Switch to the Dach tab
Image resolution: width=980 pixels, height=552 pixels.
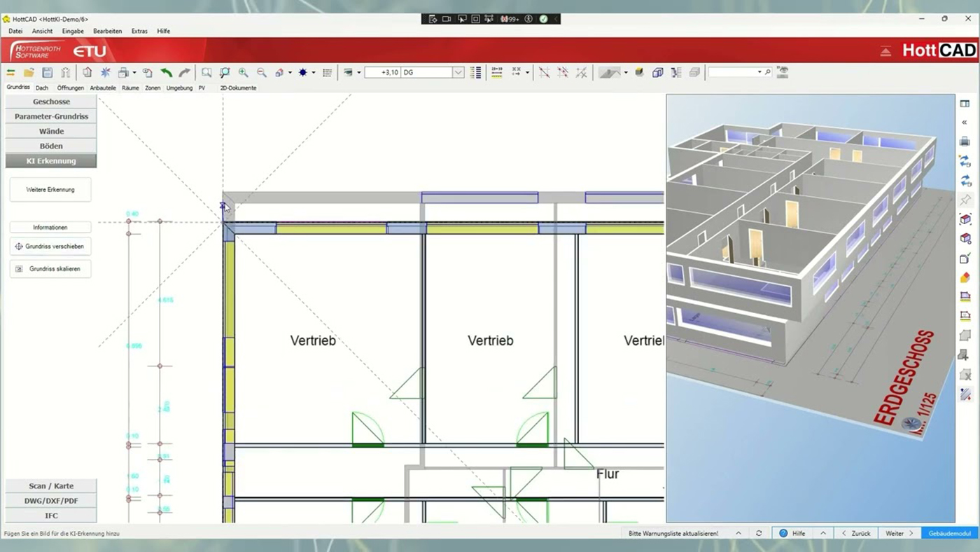[41, 88]
